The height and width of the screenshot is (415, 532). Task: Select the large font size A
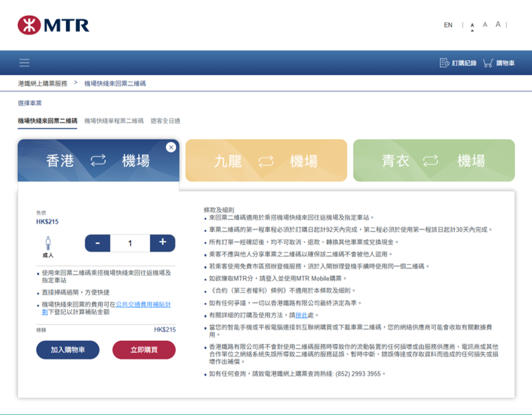(498, 25)
